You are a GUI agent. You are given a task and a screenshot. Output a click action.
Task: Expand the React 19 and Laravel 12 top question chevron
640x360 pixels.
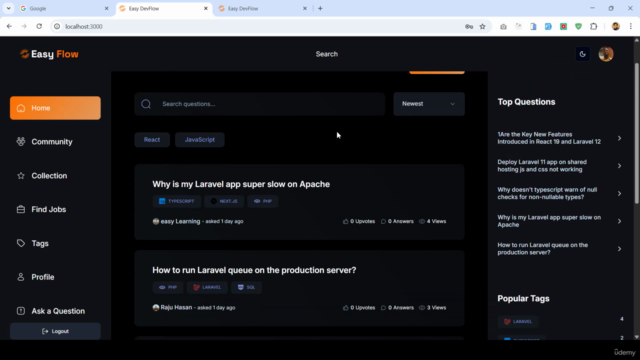pyautogui.click(x=619, y=138)
